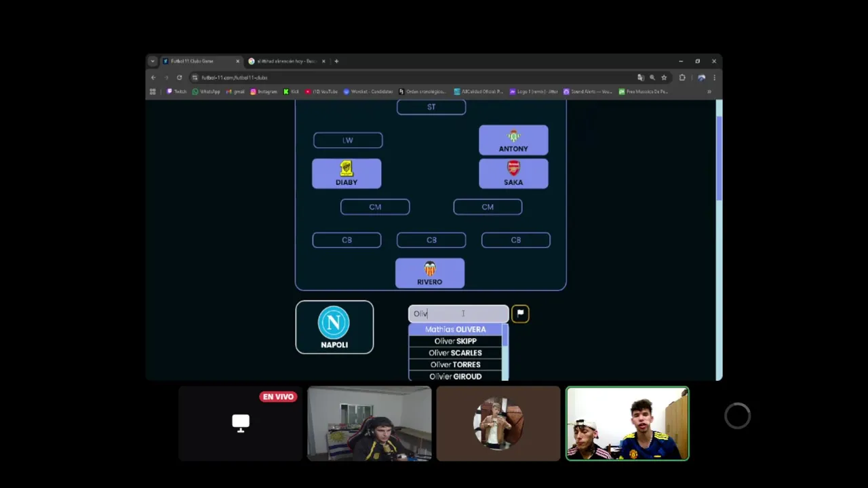Open the Sound Alerts bookmark
The image size is (868, 488).
click(587, 91)
